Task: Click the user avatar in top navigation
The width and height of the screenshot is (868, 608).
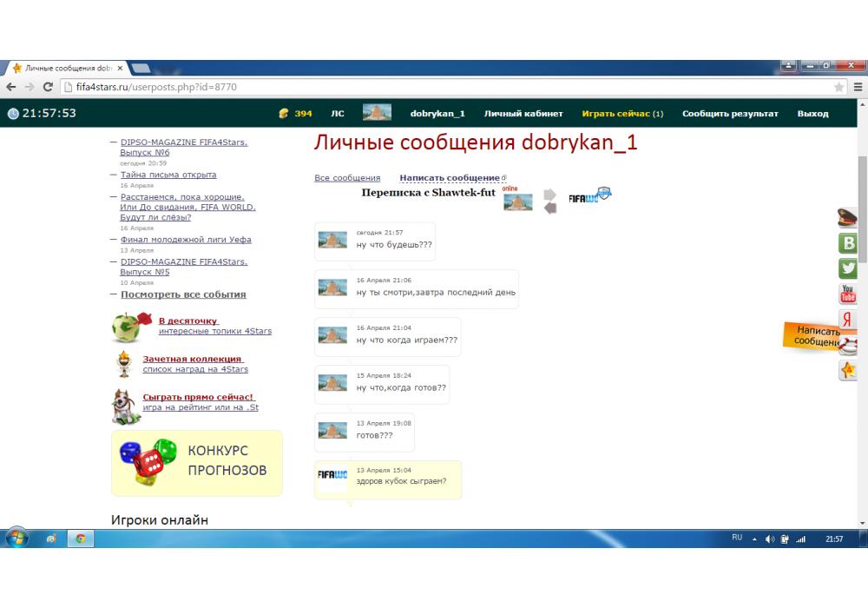Action: (x=376, y=113)
